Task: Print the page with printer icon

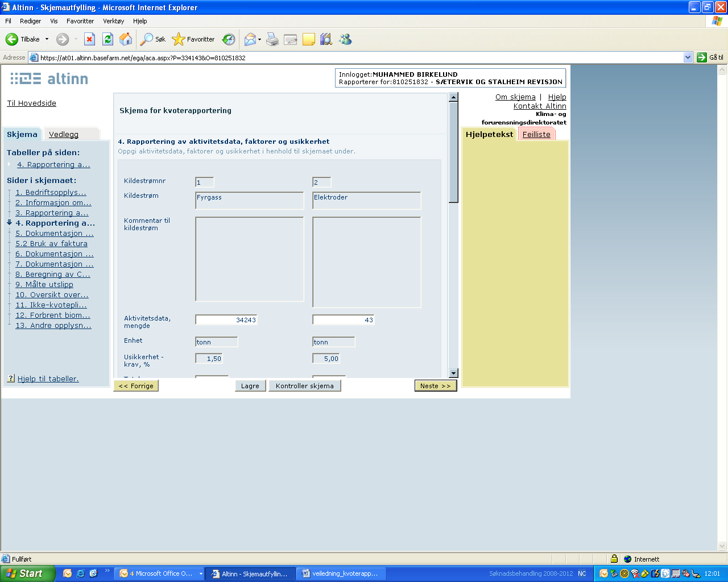Action: (x=272, y=39)
